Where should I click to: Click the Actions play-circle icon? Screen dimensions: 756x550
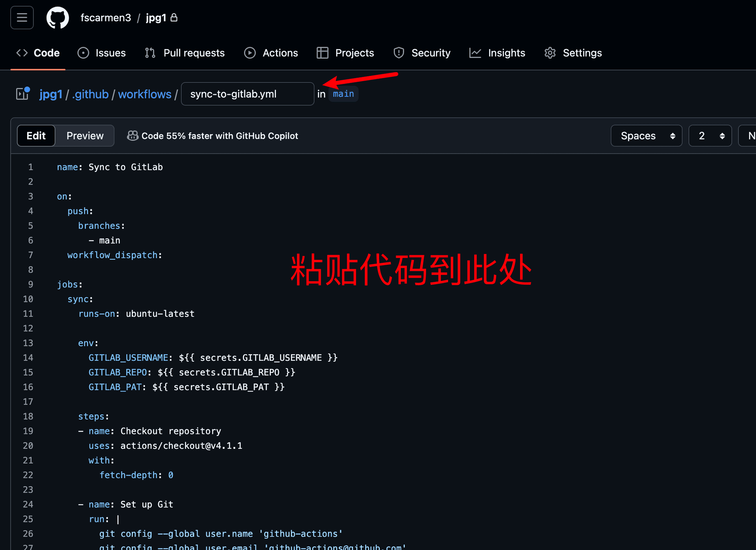point(250,53)
